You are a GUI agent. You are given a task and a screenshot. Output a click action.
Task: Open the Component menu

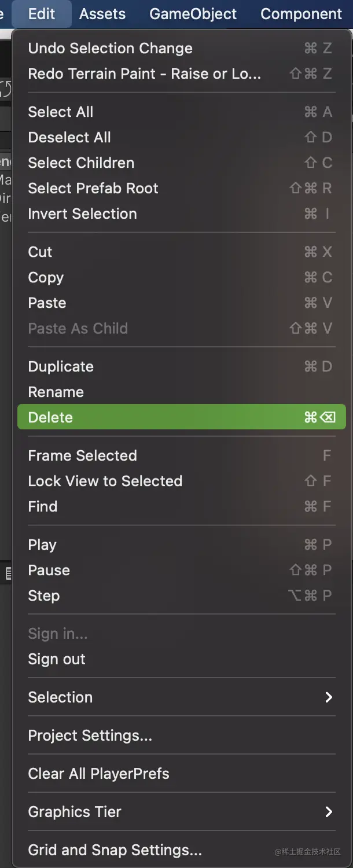[x=301, y=14]
